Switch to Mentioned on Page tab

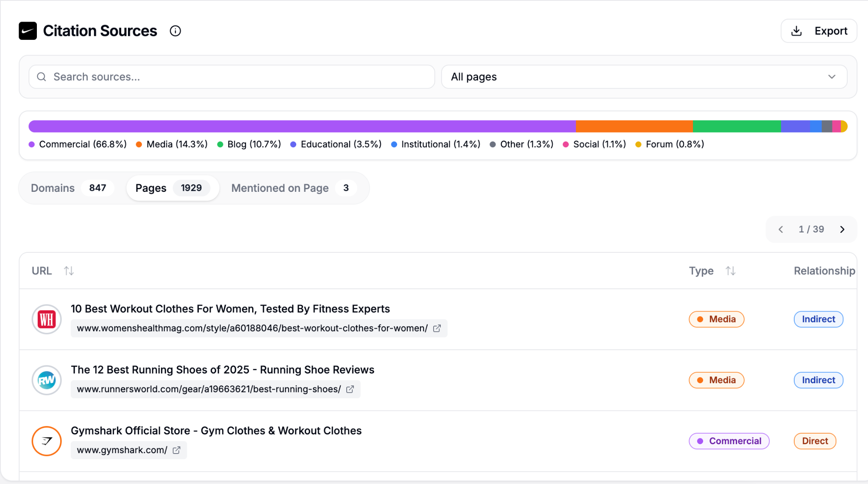click(x=292, y=188)
